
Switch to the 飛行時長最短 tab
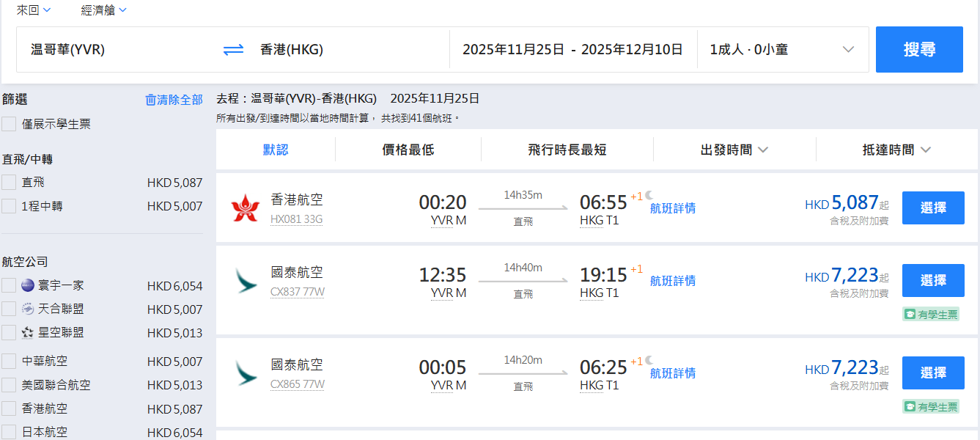pyautogui.click(x=567, y=150)
